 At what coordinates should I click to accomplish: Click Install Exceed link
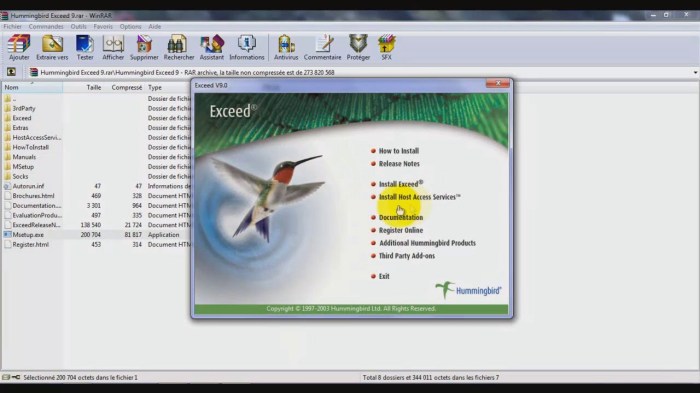(400, 184)
